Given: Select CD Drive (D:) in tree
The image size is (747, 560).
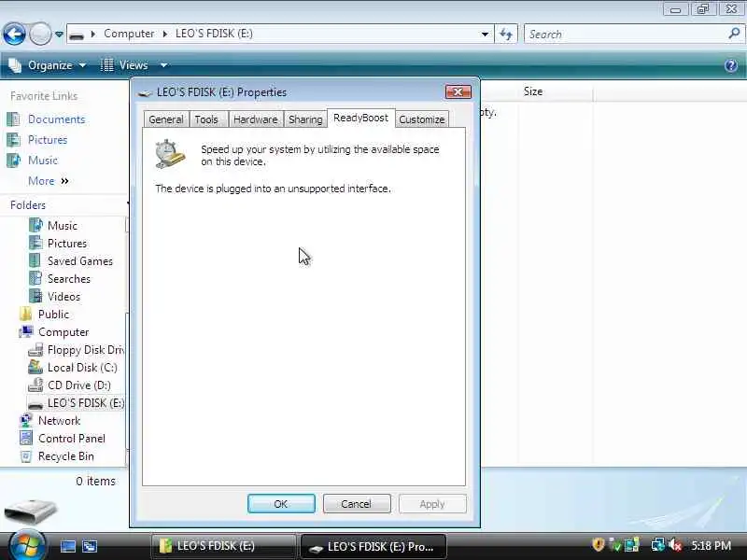Looking at the screenshot, I should click(x=79, y=385).
